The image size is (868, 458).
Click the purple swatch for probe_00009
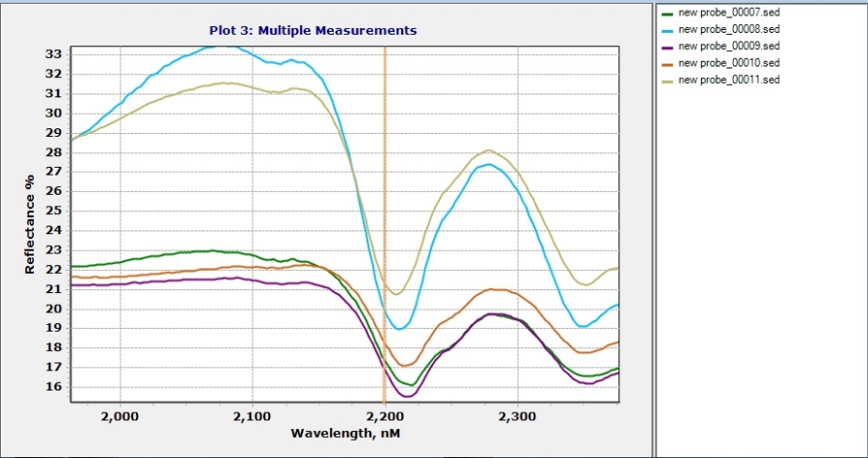pos(666,46)
